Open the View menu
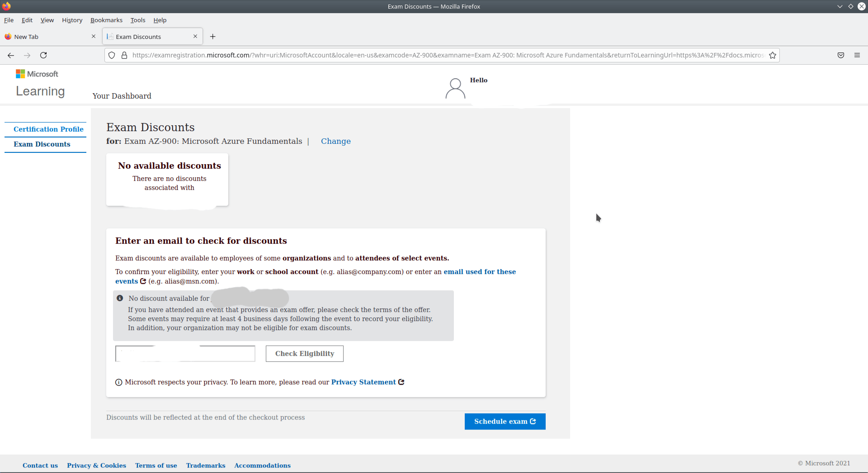 pyautogui.click(x=47, y=20)
